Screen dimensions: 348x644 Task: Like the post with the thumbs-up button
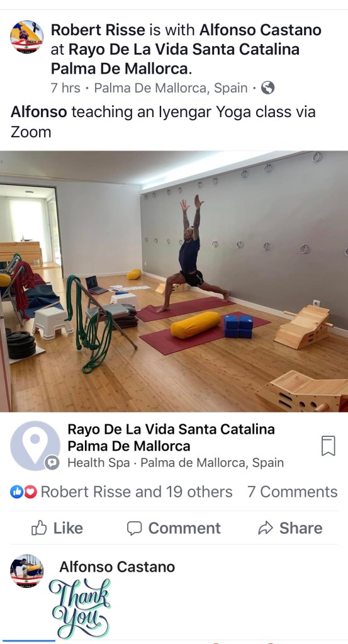click(57, 528)
